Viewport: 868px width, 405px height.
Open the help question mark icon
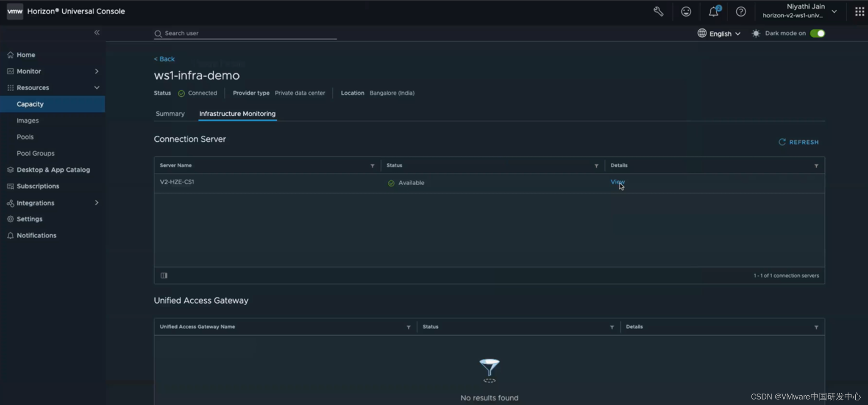click(741, 11)
